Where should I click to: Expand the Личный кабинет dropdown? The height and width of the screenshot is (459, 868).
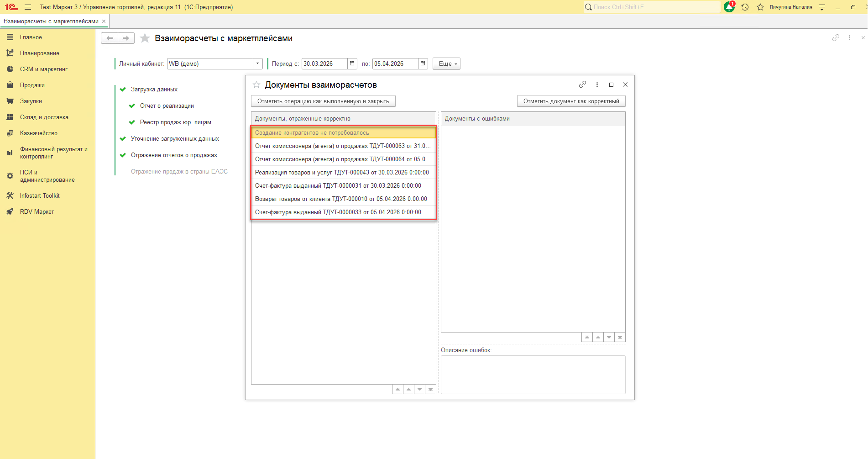258,63
